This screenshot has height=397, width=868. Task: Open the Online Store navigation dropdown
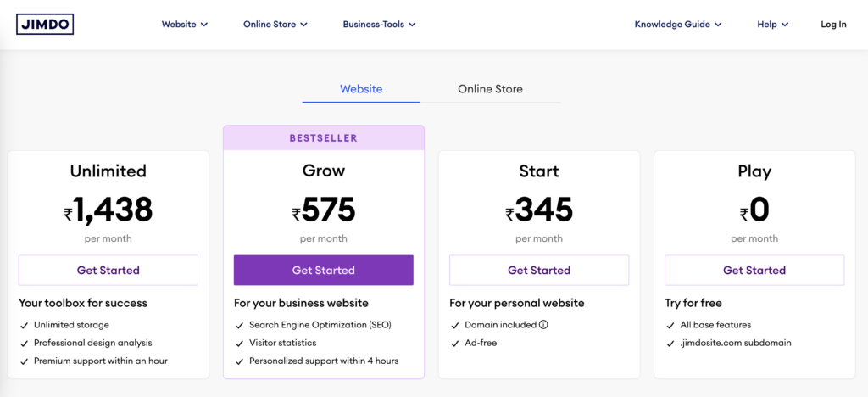(275, 25)
